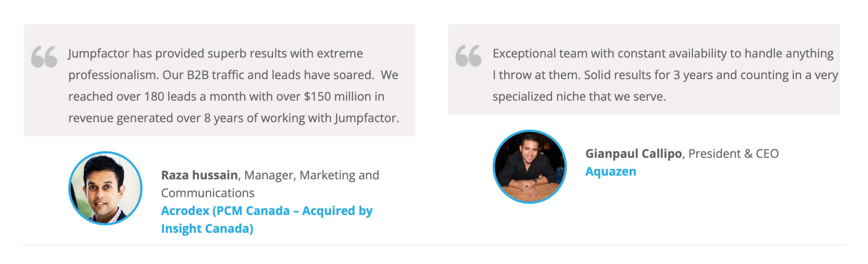Screen dimensions: 868x264
Task: Click the Exceptional team testimonial text
Action: pyautogui.click(x=665, y=75)
